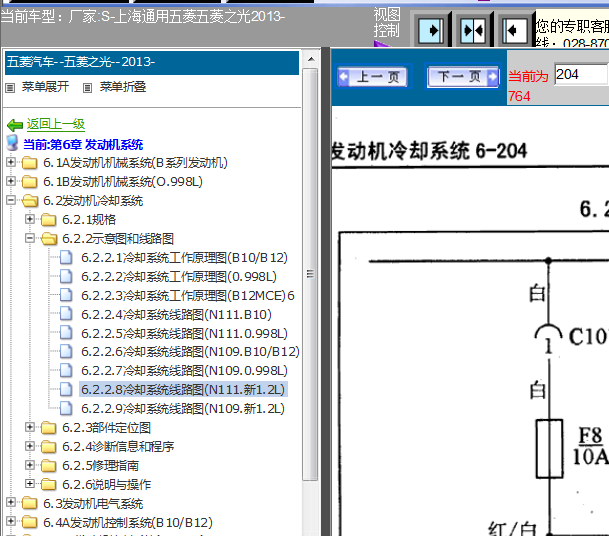Image resolution: width=609 pixels, height=536 pixels.
Task: Click 菜单展开 to expand all menus
Action: click(45, 87)
